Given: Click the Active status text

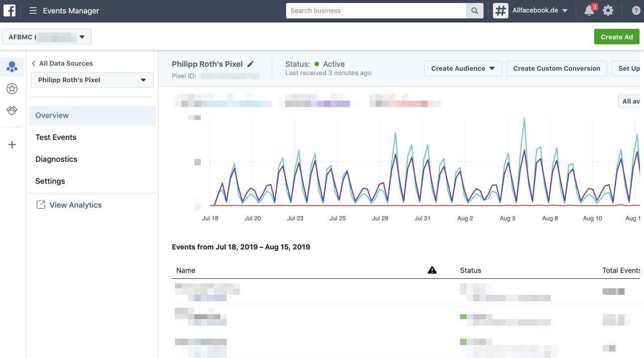Looking at the screenshot, I should pos(334,64).
